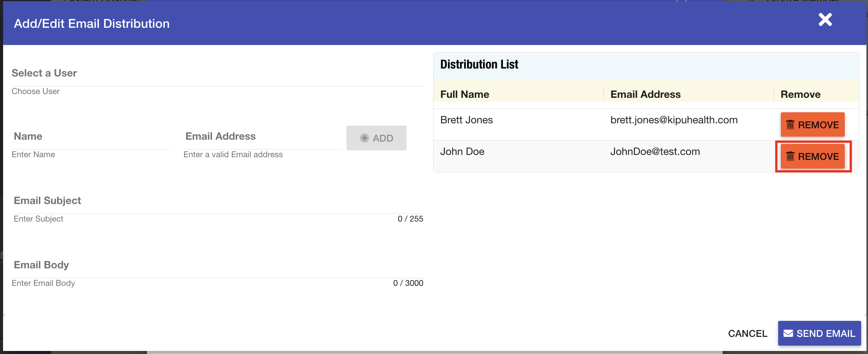Click the plus icon on ADD
The width and height of the screenshot is (868, 354).
pyautogui.click(x=364, y=138)
